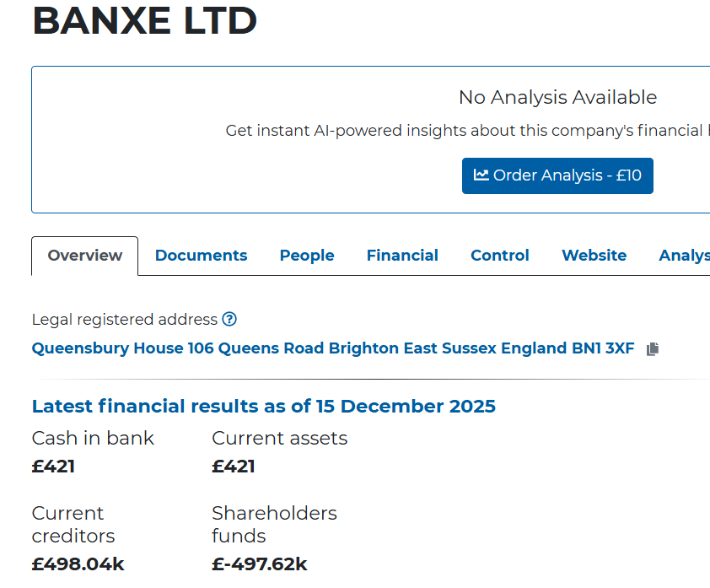Stay on the Overview tab
710x588 pixels.
pos(84,255)
